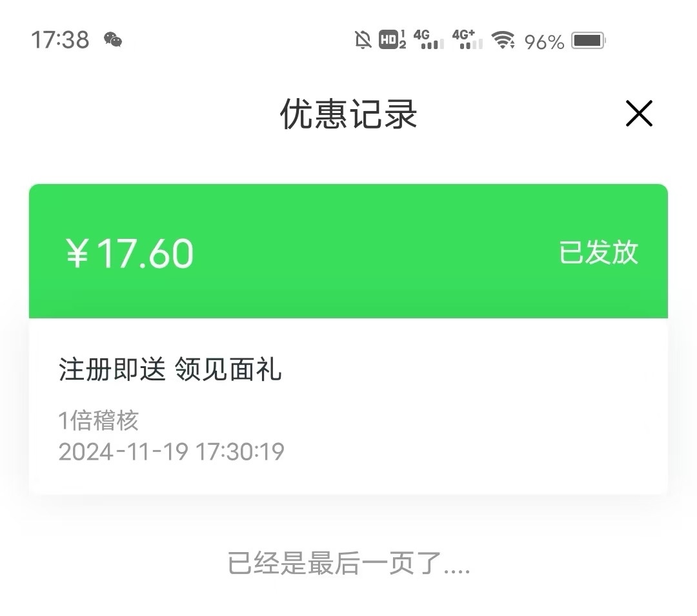Tap the WeChat notification icon in status bar
This screenshot has height=616, width=697.
(113, 40)
